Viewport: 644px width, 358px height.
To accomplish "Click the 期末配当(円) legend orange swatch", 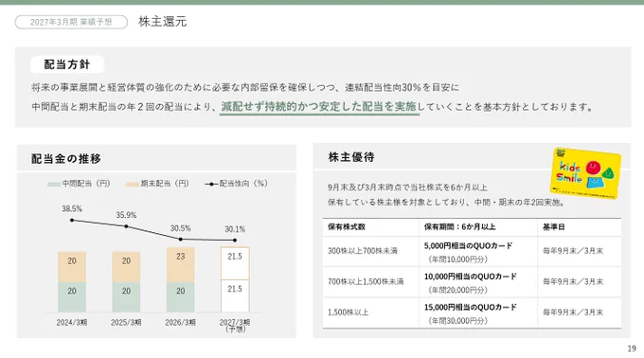I will click(x=133, y=184).
